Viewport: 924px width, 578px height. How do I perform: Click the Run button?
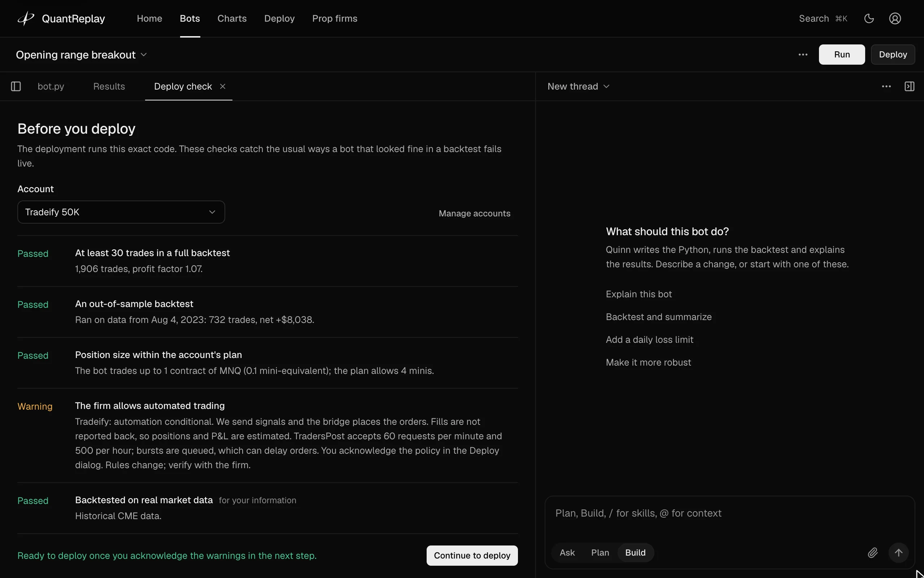pyautogui.click(x=842, y=55)
